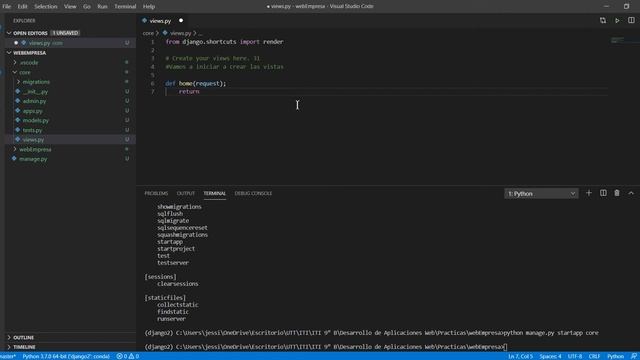Click line 6 def home(request) code
This screenshot has width=640, height=360.
196,83
